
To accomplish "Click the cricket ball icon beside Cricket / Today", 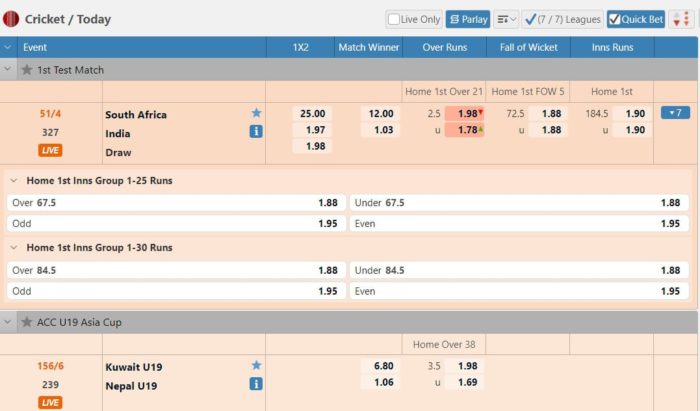I will click(11, 19).
